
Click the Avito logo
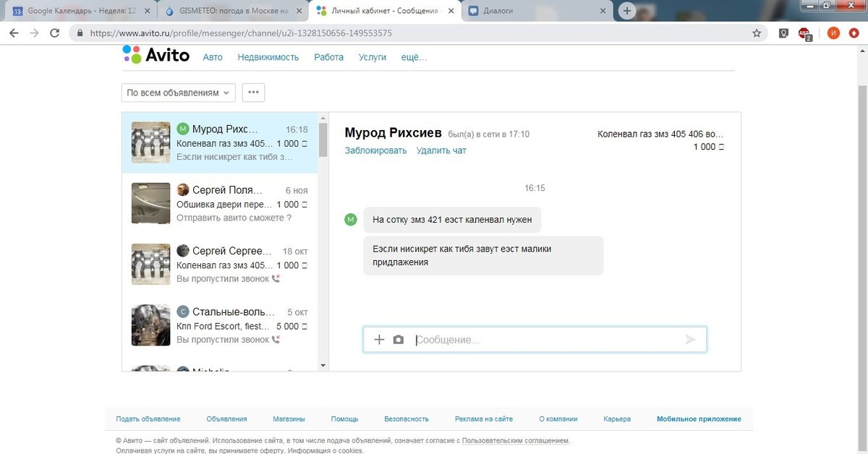[156, 55]
